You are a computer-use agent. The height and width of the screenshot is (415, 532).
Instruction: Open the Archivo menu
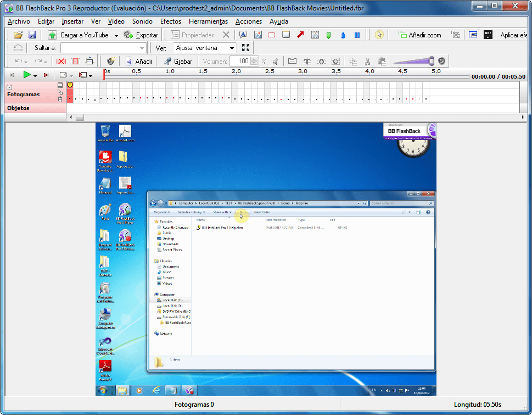pyautogui.click(x=19, y=21)
